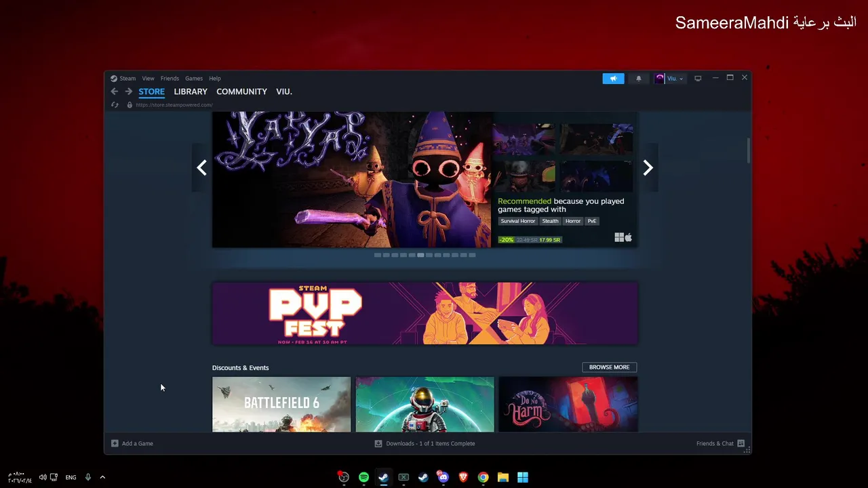Screen dimensions: 868x488
Task: Click the store page scrollbar thumb
Action: point(749,150)
